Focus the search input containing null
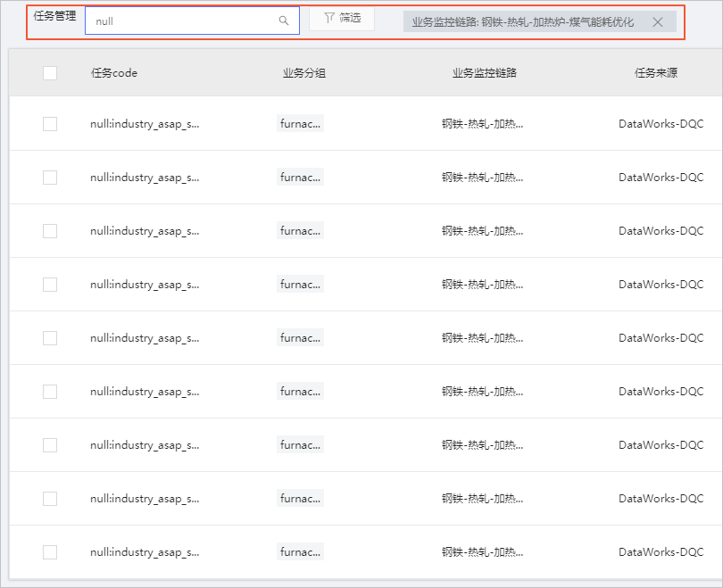 pos(192,21)
